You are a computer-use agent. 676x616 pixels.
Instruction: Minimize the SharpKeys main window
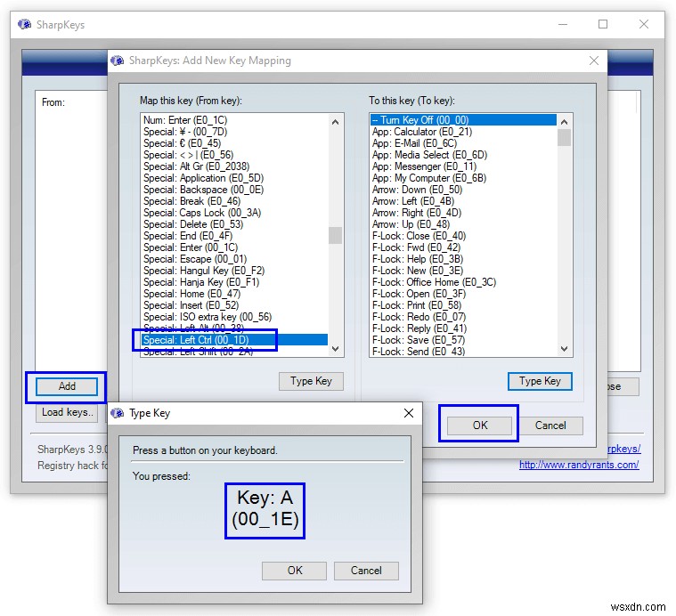point(563,24)
